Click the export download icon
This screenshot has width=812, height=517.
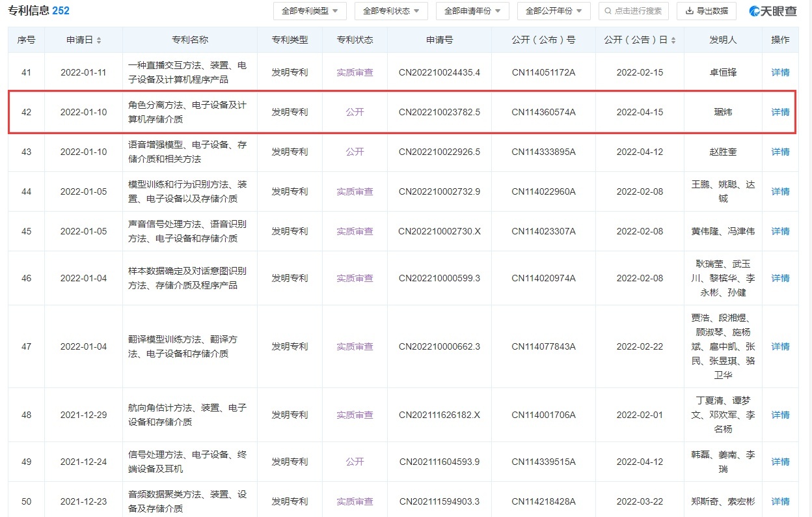click(x=689, y=11)
